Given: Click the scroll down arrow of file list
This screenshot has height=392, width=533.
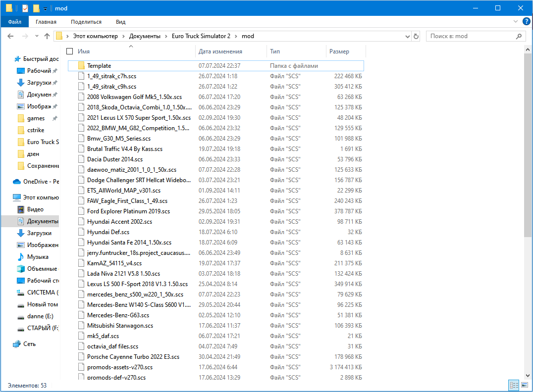Looking at the screenshot, I should [x=528, y=375].
